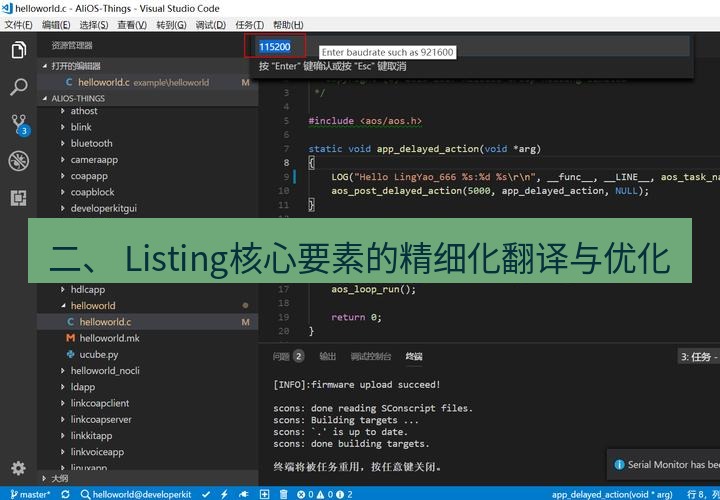
Task: Open Source Control view with 3 badge
Action: [19, 124]
